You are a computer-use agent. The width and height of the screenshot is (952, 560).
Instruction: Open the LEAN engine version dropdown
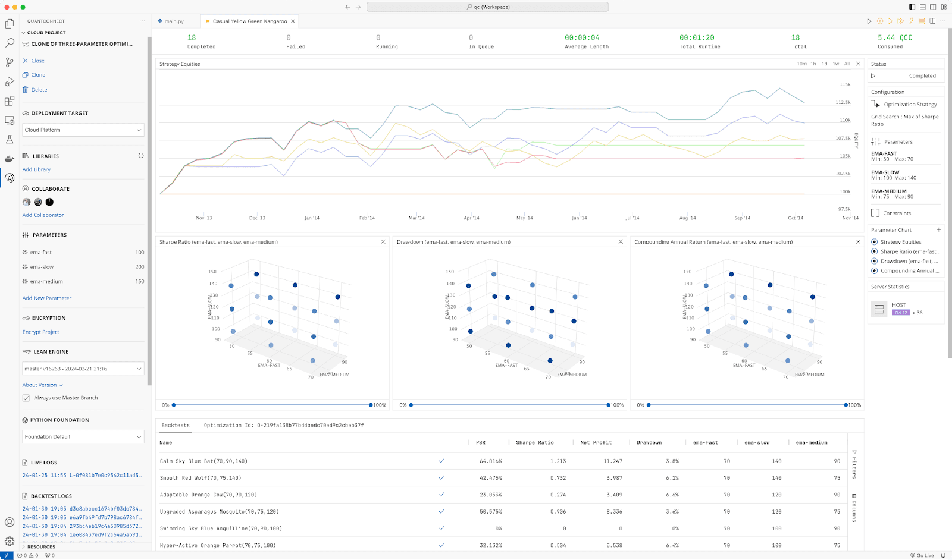[x=83, y=369]
